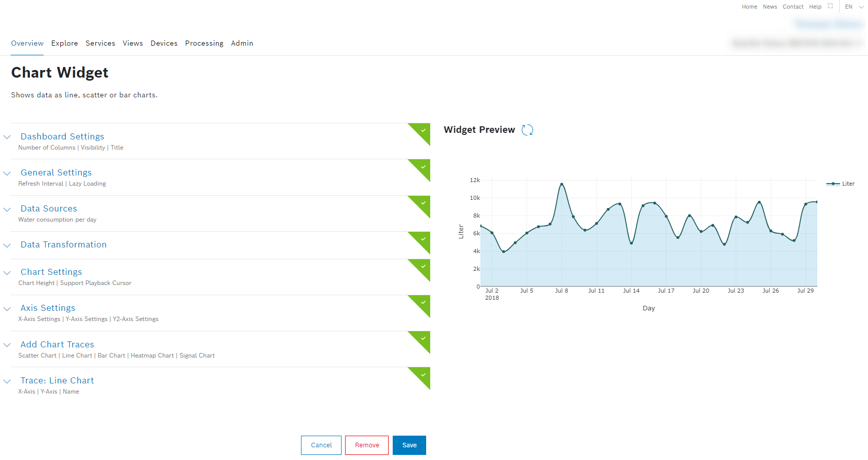Expand the Dashboard Settings section
Screen dimensions: 868x460
click(x=62, y=136)
